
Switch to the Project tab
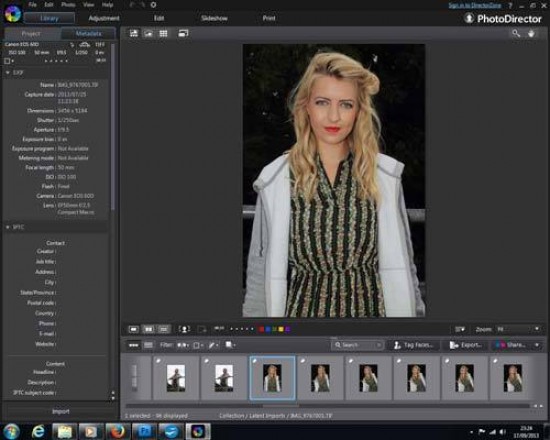(31, 34)
